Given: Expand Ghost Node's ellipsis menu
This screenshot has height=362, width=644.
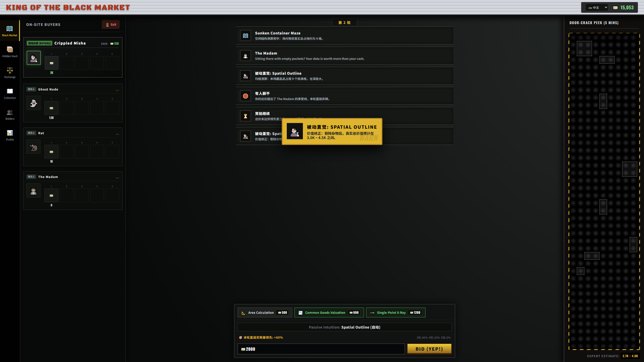Looking at the screenshot, I should [x=117, y=90].
